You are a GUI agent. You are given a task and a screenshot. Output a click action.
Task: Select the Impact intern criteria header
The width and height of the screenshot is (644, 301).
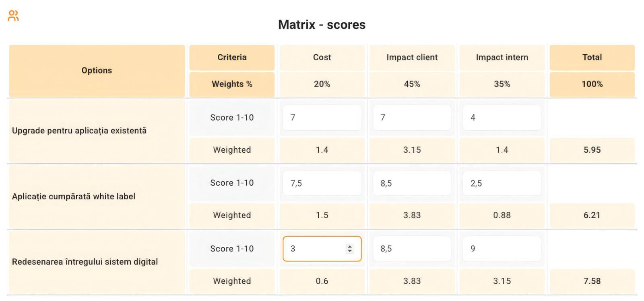click(502, 57)
